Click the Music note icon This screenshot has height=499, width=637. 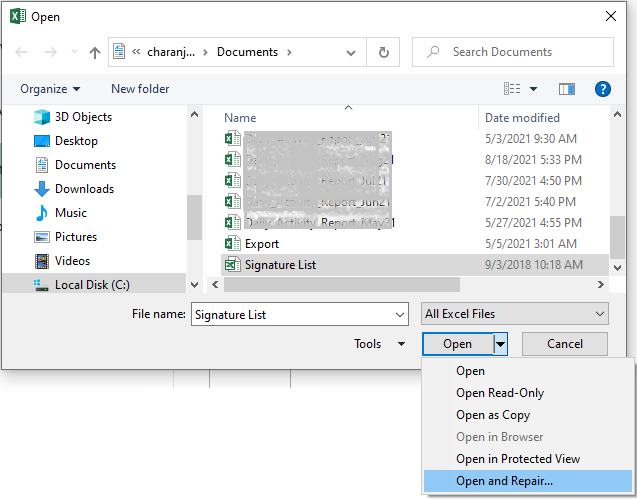[x=41, y=213]
